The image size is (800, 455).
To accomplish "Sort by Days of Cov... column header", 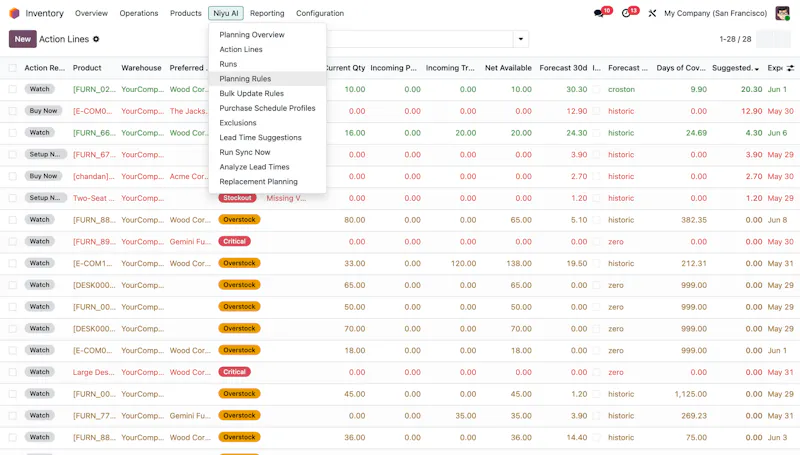I will (x=681, y=68).
